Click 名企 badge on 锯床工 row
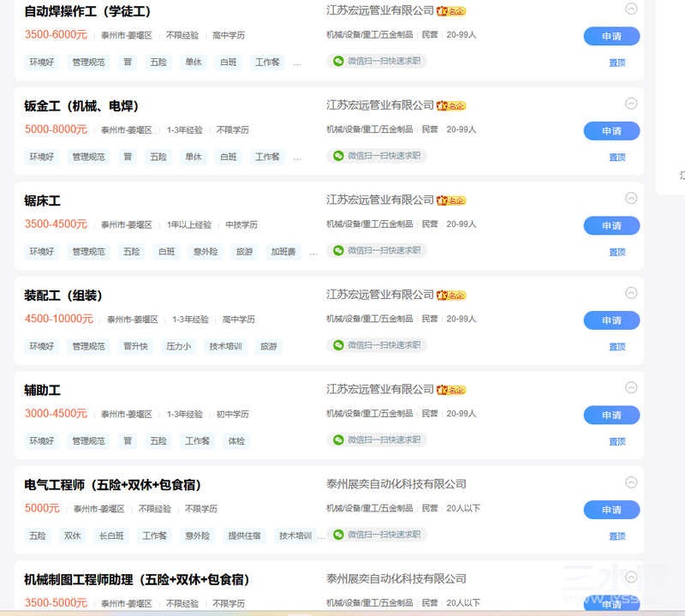The width and height of the screenshot is (685, 616). [451, 200]
